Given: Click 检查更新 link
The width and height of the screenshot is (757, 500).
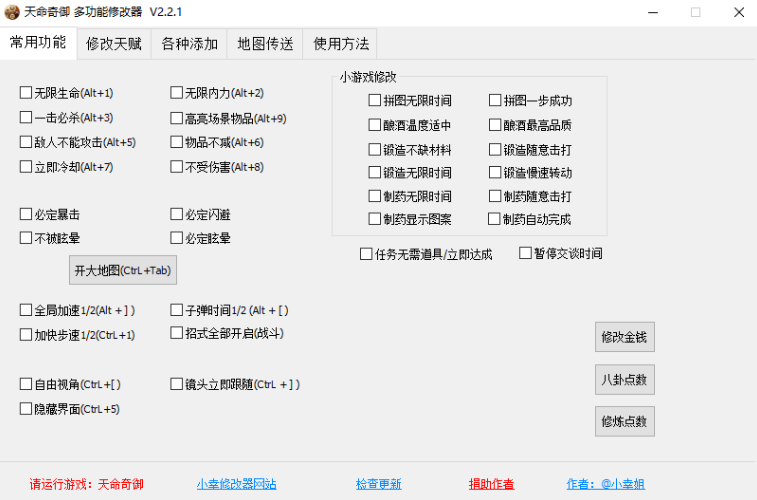Looking at the screenshot, I should pos(378,484).
